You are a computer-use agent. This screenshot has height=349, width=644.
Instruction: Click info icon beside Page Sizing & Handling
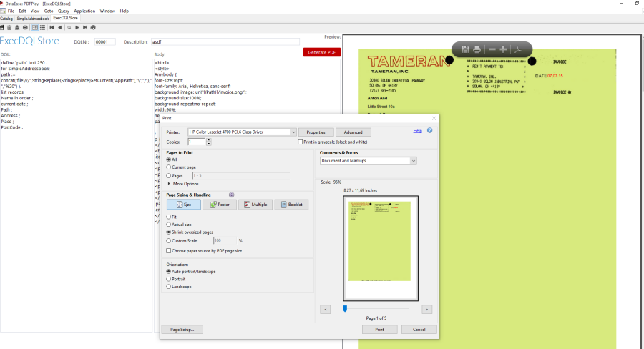coord(232,195)
